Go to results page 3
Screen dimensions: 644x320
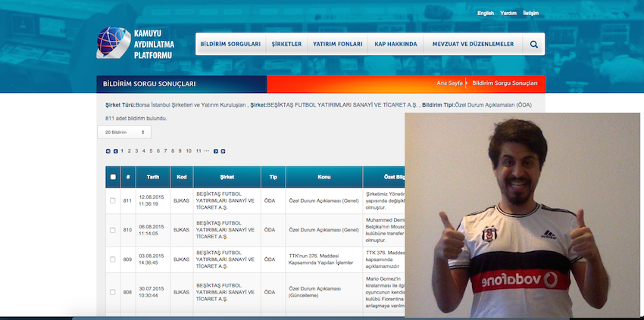[136, 151]
